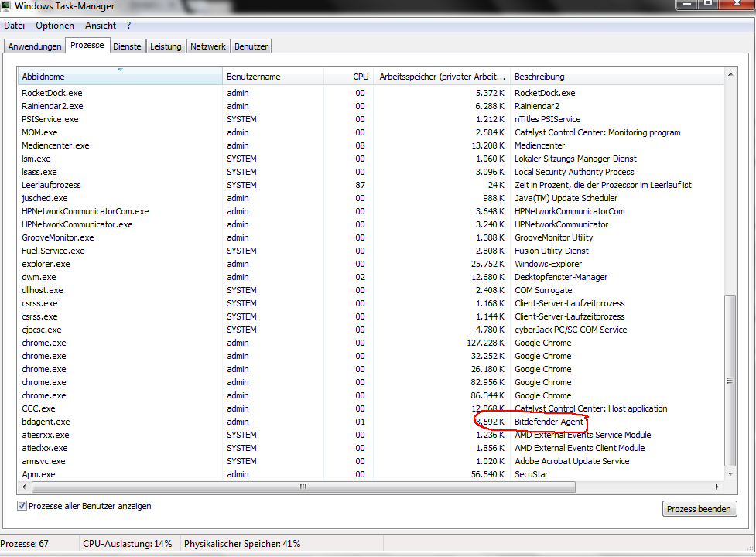The height and width of the screenshot is (557, 756).
Task: Switch to the Leistung tab
Action: point(166,46)
